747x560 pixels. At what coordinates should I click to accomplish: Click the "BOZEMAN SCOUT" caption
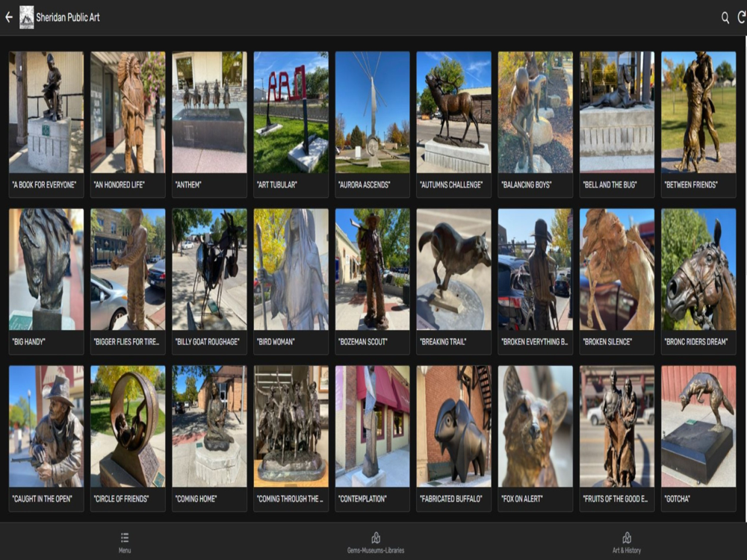pyautogui.click(x=362, y=342)
